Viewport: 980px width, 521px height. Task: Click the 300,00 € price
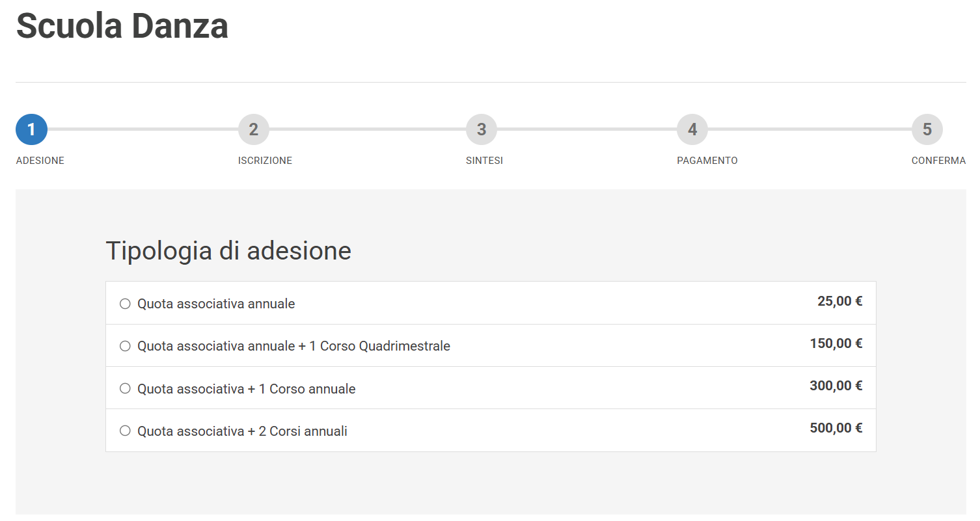pos(836,386)
